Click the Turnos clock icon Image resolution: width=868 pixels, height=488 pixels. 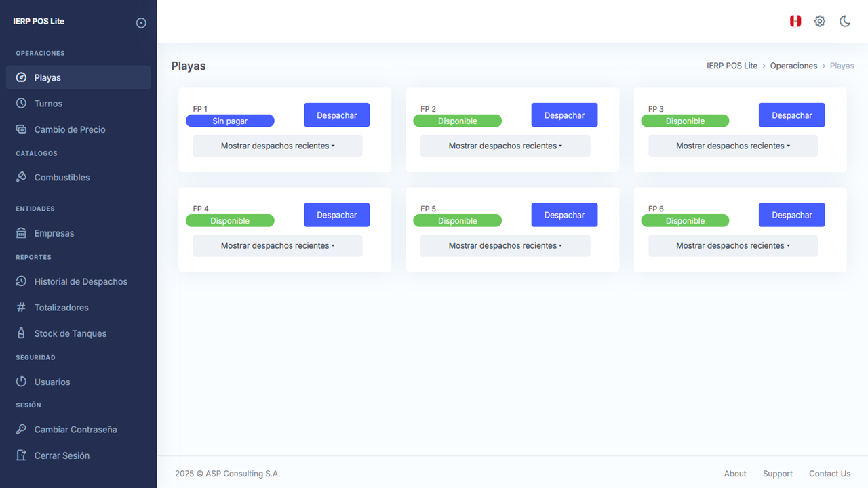(21, 104)
